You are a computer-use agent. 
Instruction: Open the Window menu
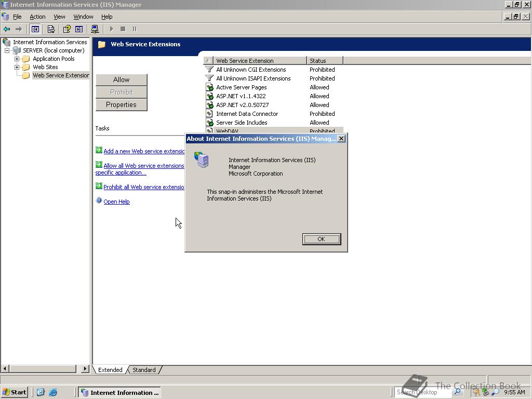click(x=83, y=17)
